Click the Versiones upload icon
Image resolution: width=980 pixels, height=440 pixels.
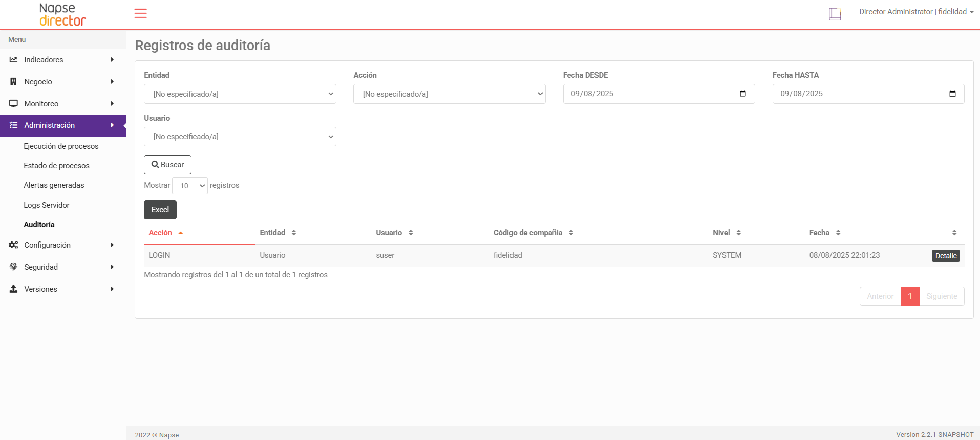(x=13, y=289)
